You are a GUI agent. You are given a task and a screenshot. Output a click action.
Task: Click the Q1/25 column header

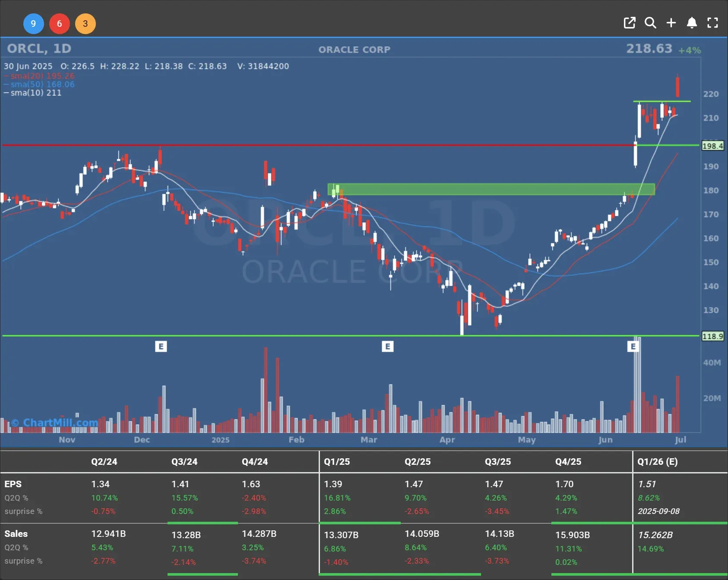click(x=337, y=462)
